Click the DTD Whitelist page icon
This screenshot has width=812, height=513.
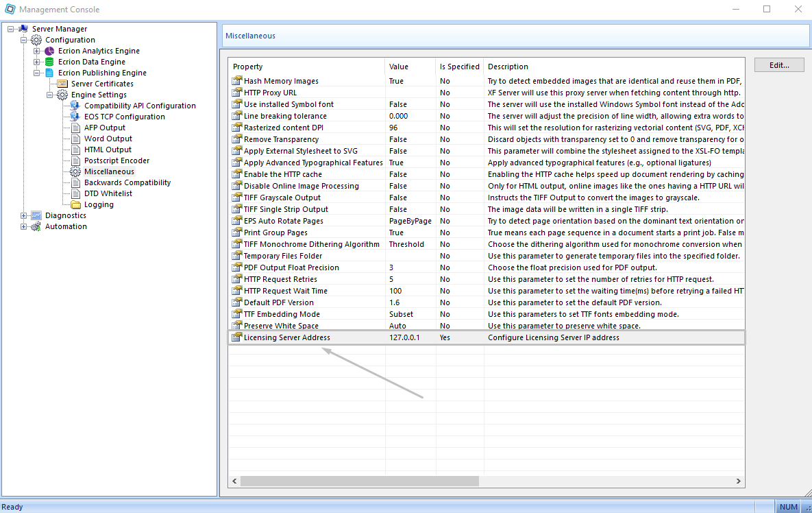(x=75, y=193)
